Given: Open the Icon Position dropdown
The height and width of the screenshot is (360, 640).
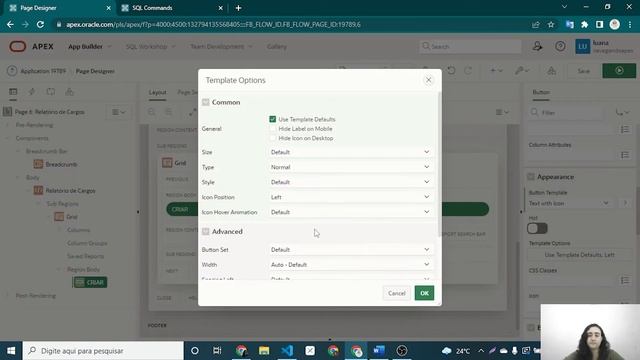Looking at the screenshot, I should [x=350, y=197].
